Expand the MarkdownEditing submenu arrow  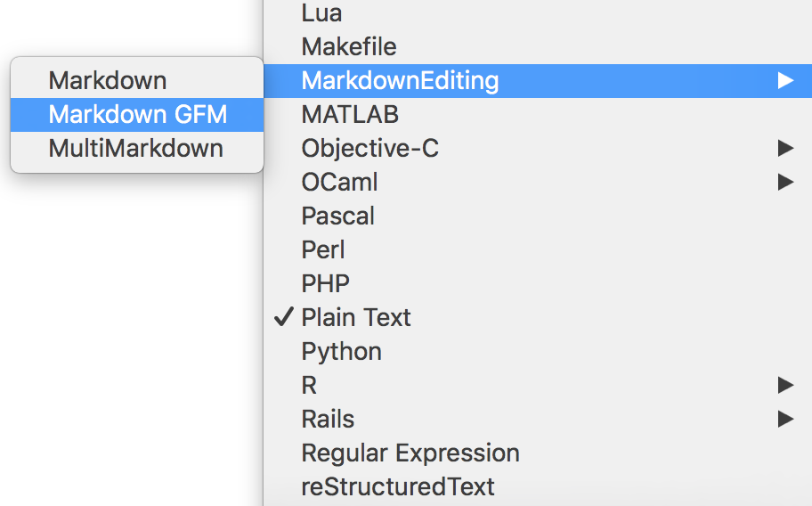point(784,80)
